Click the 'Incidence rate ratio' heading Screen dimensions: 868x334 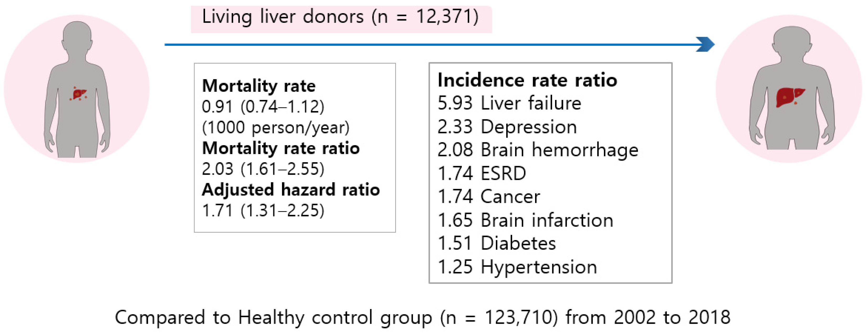527,80
